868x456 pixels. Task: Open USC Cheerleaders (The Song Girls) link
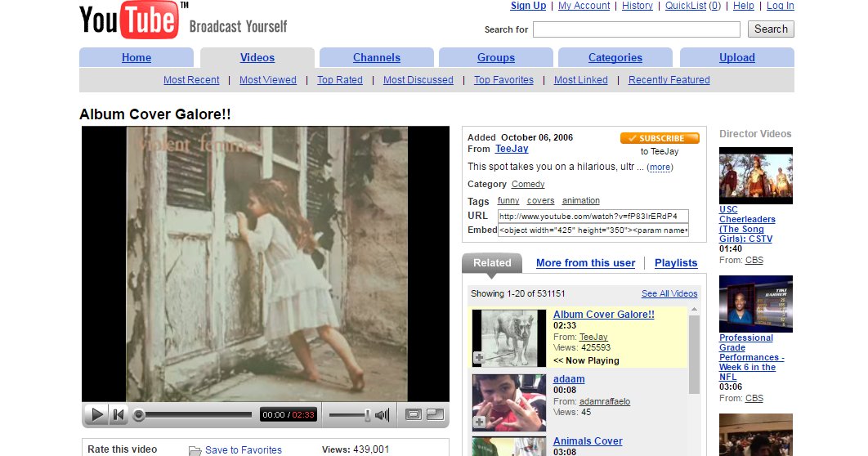[x=747, y=224]
